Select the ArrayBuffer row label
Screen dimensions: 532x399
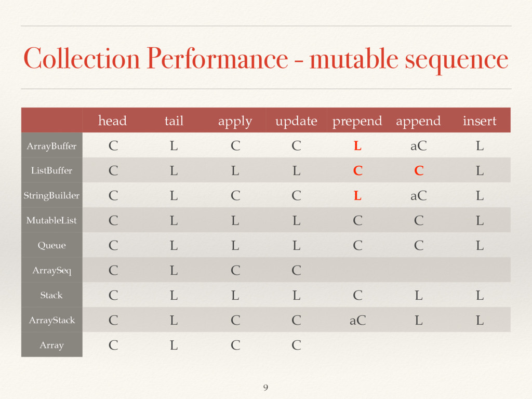pyautogui.click(x=51, y=146)
